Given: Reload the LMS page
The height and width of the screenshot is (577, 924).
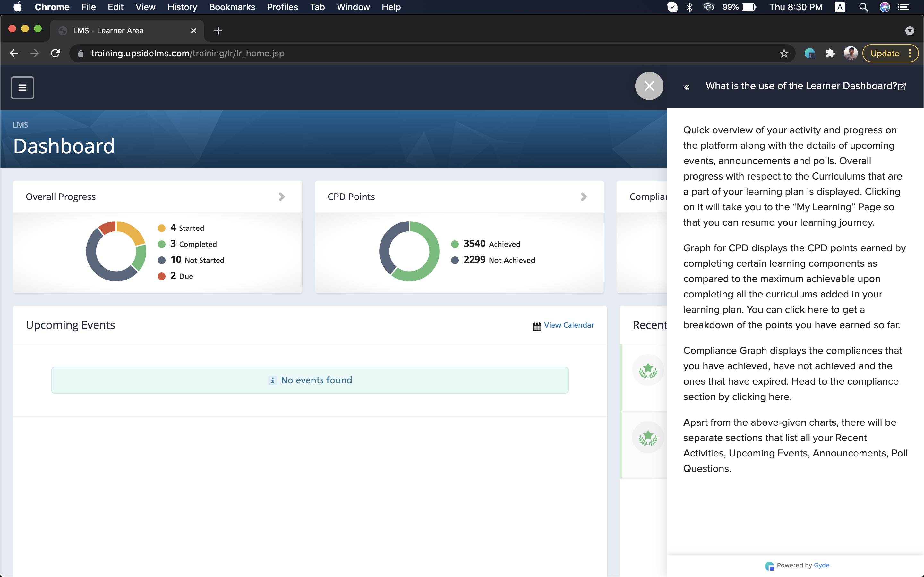Looking at the screenshot, I should click(x=56, y=54).
